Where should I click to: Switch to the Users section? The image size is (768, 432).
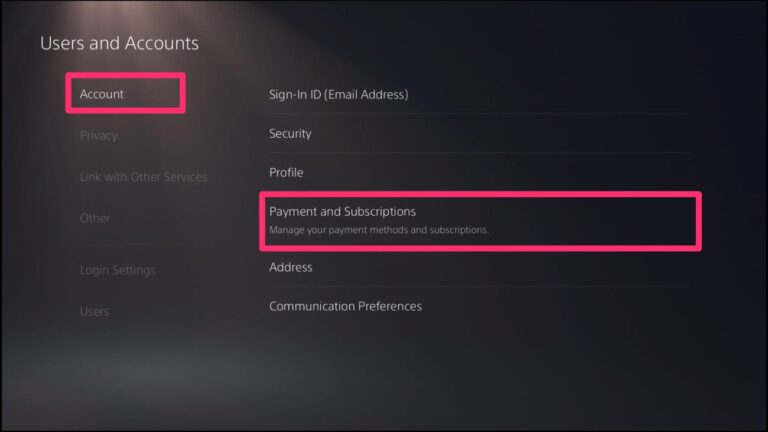pyautogui.click(x=94, y=311)
